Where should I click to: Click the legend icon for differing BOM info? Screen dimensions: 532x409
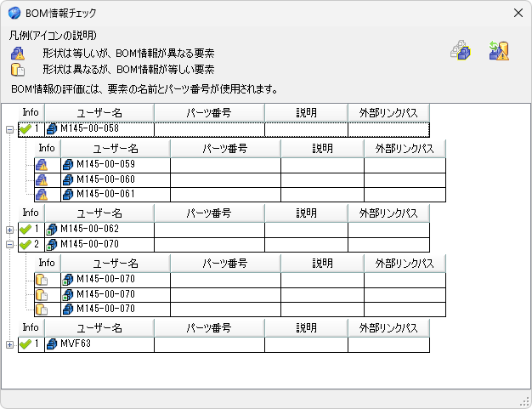tap(18, 54)
